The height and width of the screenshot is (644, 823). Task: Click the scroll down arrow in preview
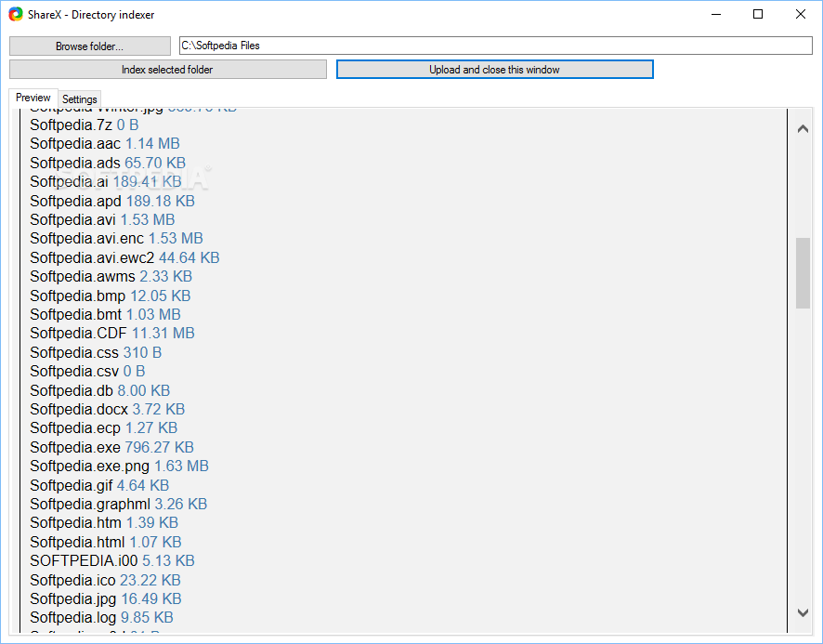(803, 612)
